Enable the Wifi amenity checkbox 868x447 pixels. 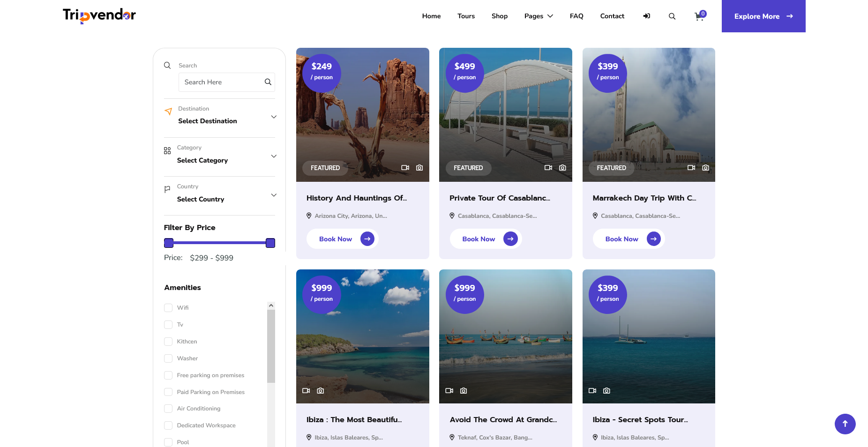168,308
